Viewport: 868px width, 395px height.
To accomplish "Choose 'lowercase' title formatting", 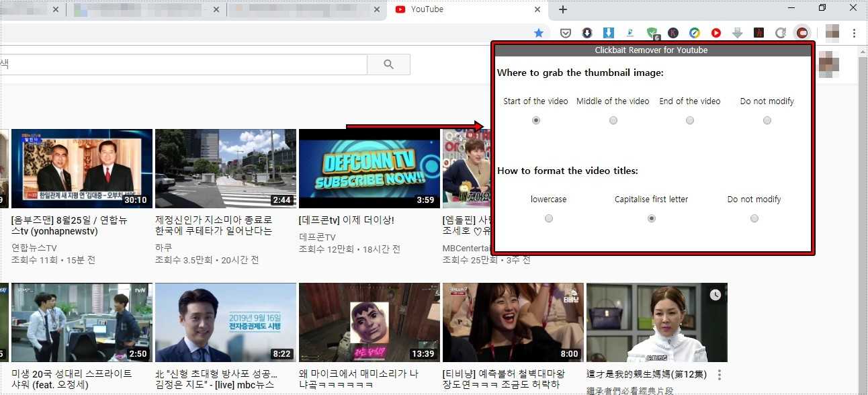I will [x=549, y=218].
